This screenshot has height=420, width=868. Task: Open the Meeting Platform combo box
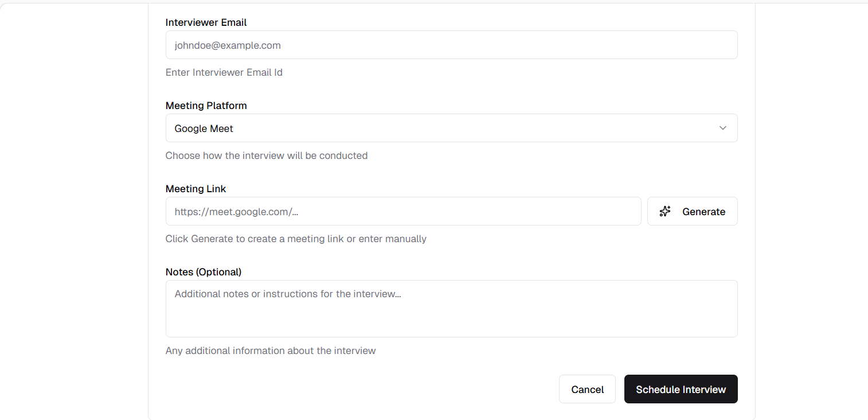point(451,128)
